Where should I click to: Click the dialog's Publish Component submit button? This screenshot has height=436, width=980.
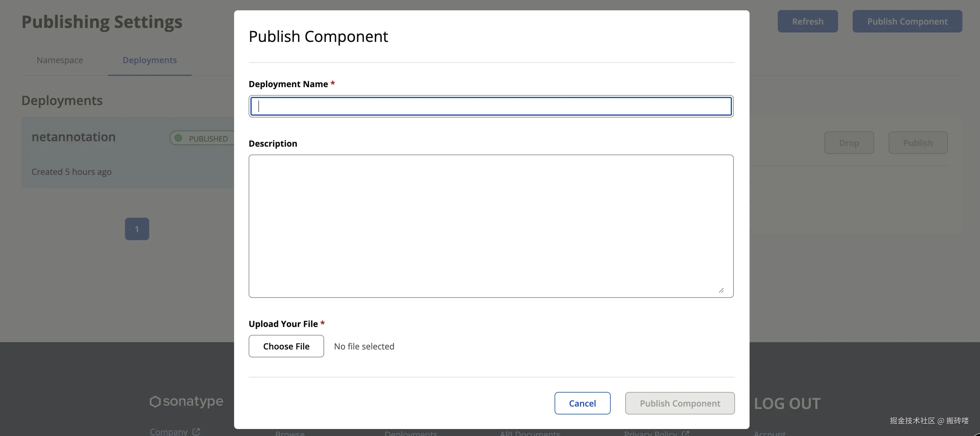[680, 403]
